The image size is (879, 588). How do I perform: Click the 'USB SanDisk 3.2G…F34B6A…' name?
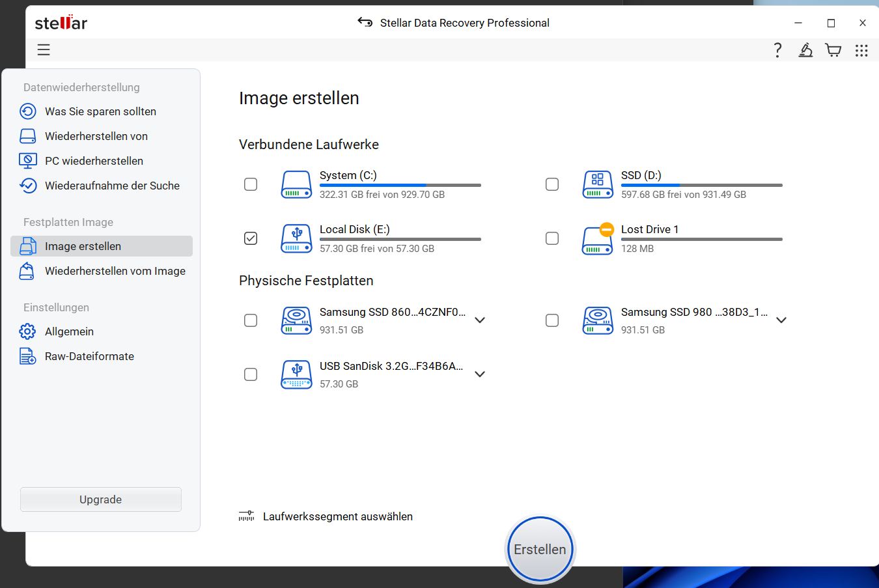pos(391,366)
